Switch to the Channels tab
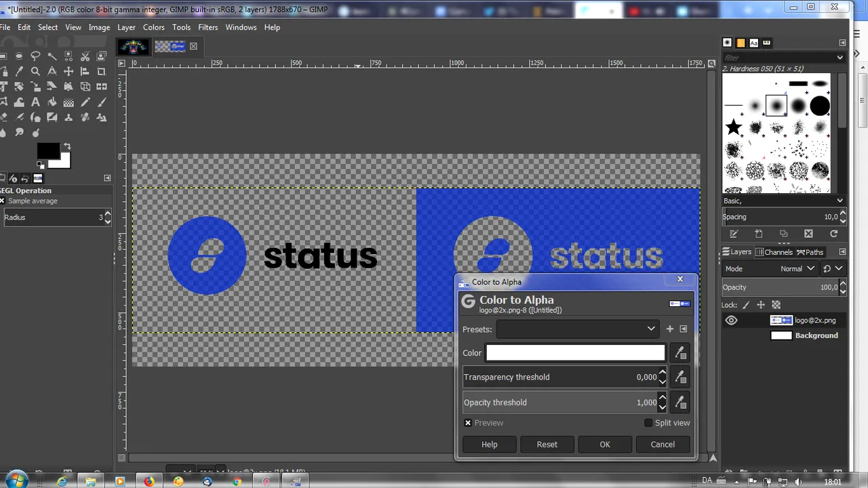This screenshot has height=488, width=868. click(x=774, y=252)
